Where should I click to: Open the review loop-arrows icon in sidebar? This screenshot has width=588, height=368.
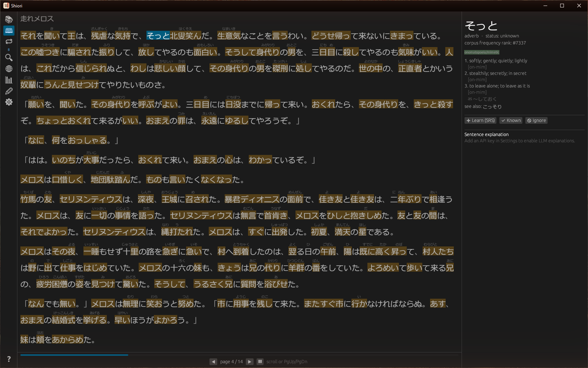point(9,42)
